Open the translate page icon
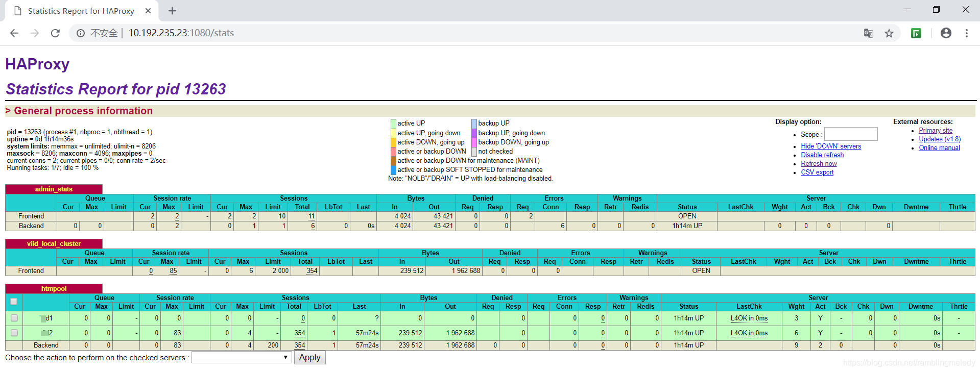The width and height of the screenshot is (980, 372). pyautogui.click(x=868, y=33)
